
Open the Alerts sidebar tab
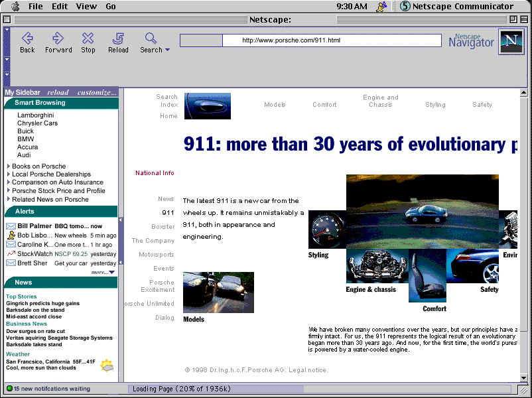point(61,212)
